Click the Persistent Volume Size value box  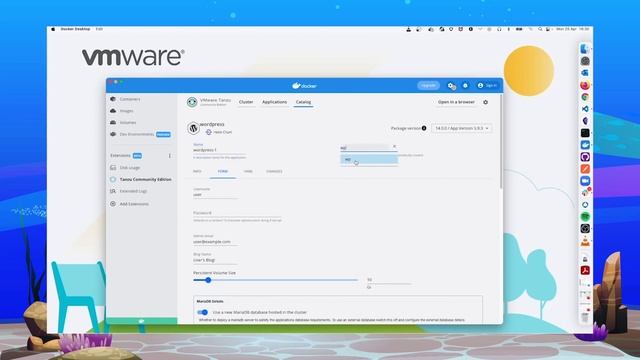click(x=388, y=280)
